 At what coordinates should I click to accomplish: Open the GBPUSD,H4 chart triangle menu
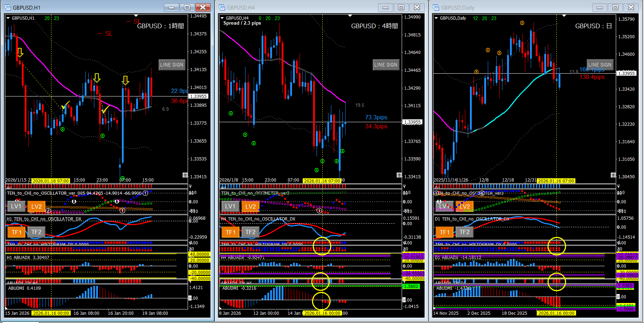tap(222, 18)
